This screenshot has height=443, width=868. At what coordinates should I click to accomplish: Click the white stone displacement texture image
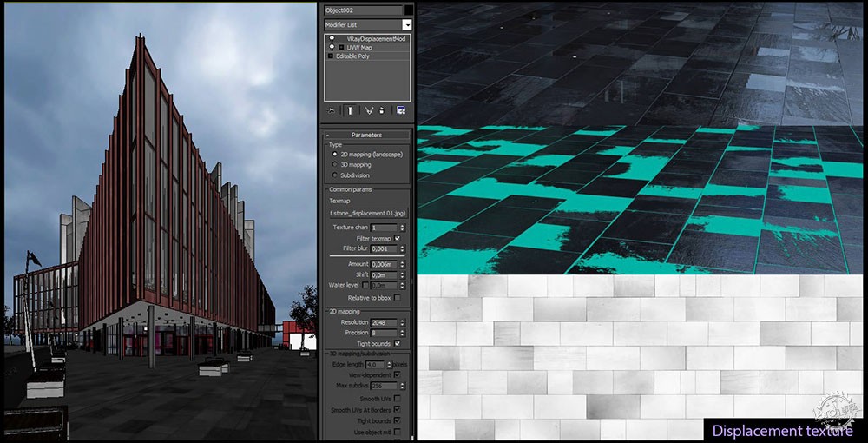640,357
